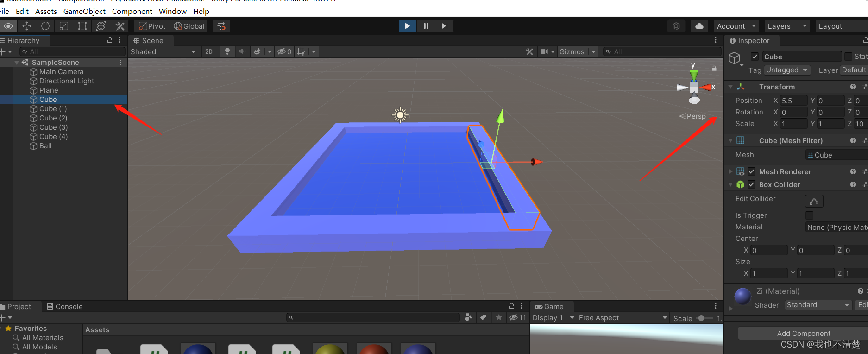Screen dimensions: 868x354
Task: Open the cloud Services icon
Action: pyautogui.click(x=699, y=26)
